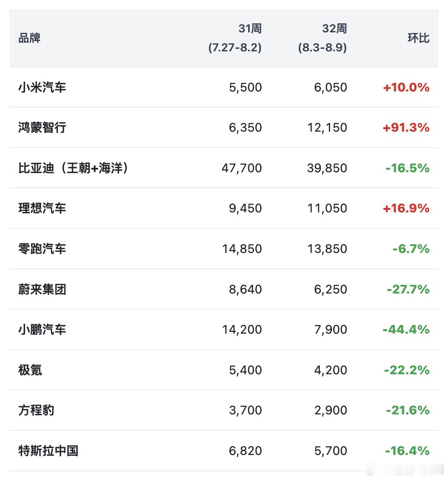Click the 32周 (8.3-8.9) column header
Viewport: 448px width, 480px height.
click(x=322, y=38)
